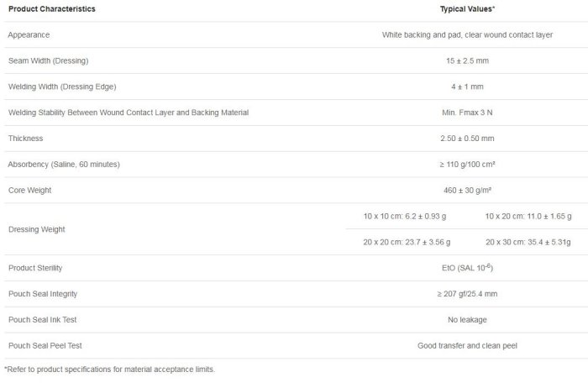Click the 460 ± 30 g/m² core weight value
The image size is (588, 388).
click(x=466, y=190)
